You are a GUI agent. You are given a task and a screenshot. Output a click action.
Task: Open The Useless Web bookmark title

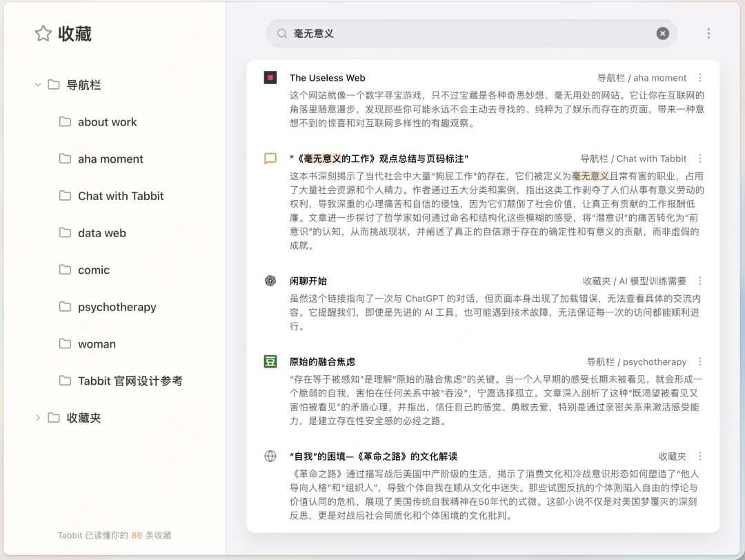328,78
